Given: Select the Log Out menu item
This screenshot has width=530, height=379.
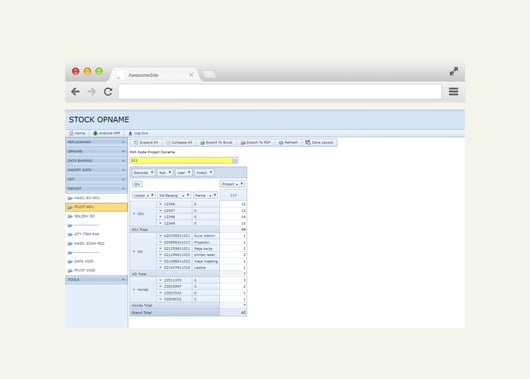Looking at the screenshot, I should [139, 133].
